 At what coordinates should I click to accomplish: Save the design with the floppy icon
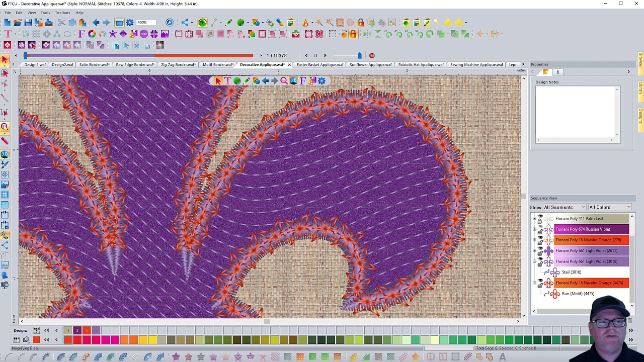click(28, 23)
